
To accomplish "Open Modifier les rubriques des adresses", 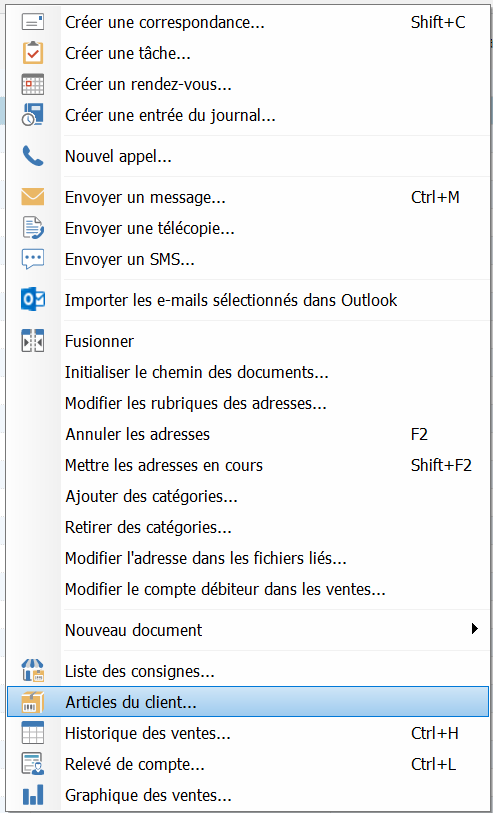I will tap(248, 403).
